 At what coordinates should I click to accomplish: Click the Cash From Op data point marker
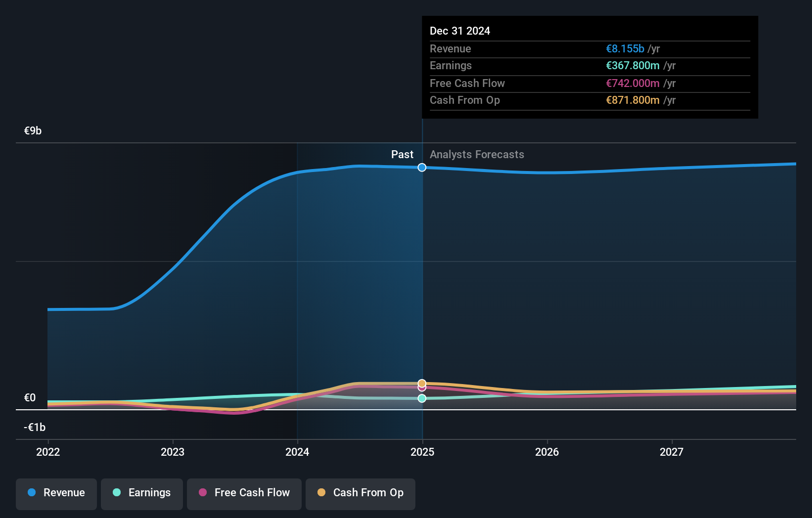coord(422,384)
